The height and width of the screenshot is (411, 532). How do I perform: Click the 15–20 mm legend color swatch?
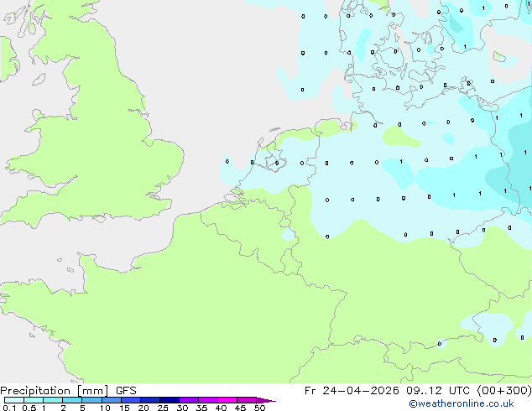tap(131, 400)
